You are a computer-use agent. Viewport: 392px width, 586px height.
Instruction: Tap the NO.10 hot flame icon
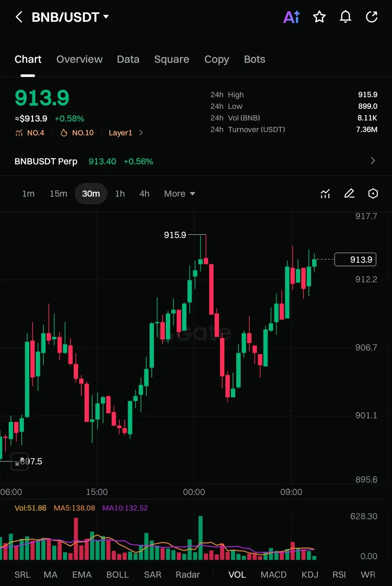click(64, 133)
